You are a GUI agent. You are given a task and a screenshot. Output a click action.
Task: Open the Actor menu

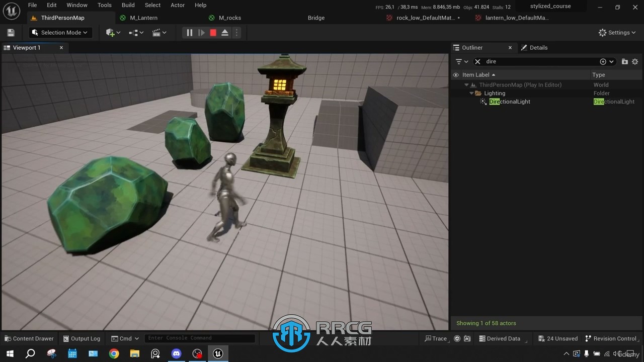click(x=178, y=5)
